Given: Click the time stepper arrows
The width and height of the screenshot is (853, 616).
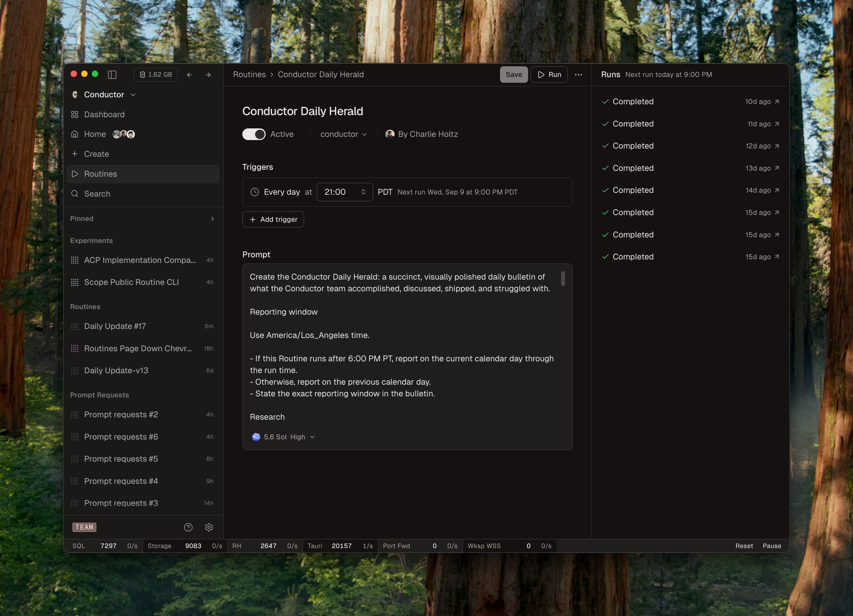Looking at the screenshot, I should 363,192.
